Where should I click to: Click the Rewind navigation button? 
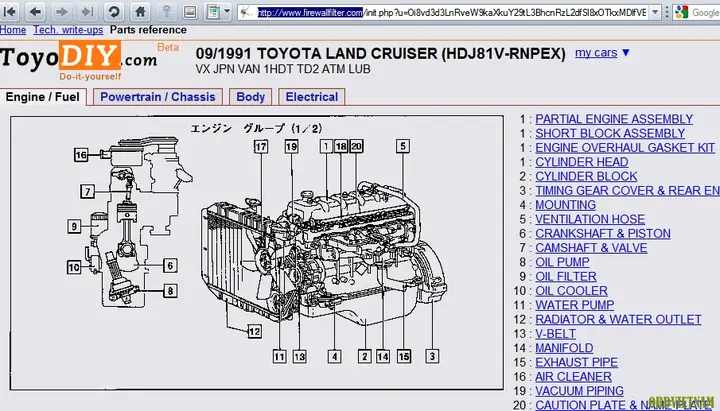point(10,11)
